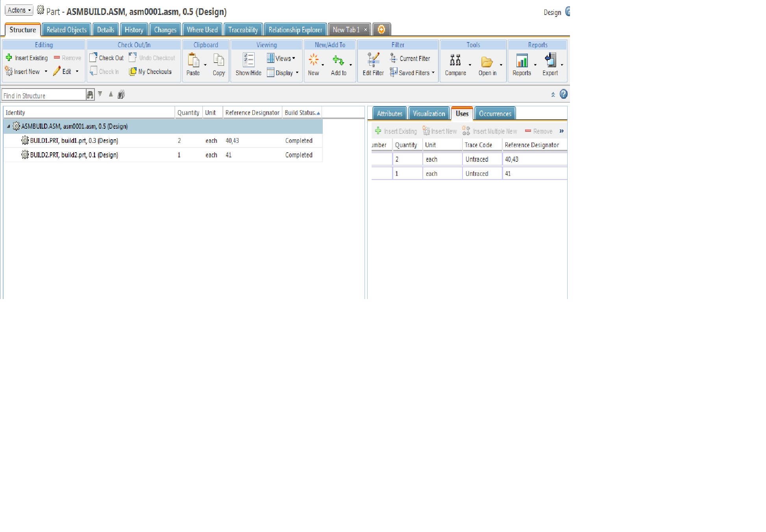Open the Occurrences tab in right panel
The image size is (766, 532).
point(495,114)
